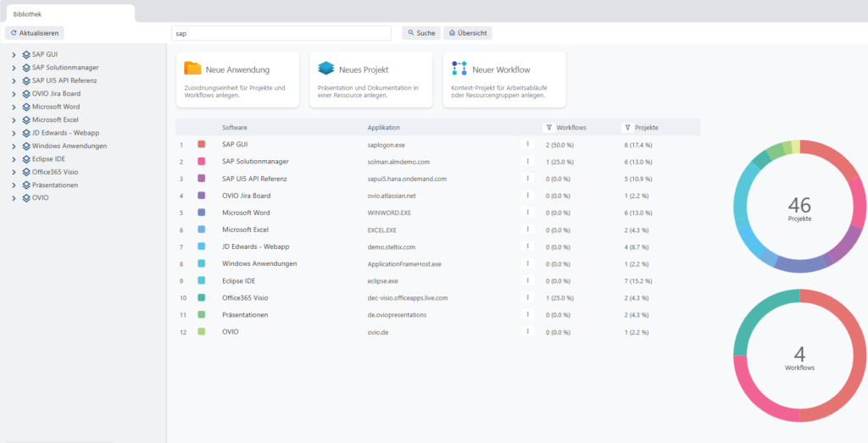Open the three-dot menu for ovio.de

click(527, 331)
